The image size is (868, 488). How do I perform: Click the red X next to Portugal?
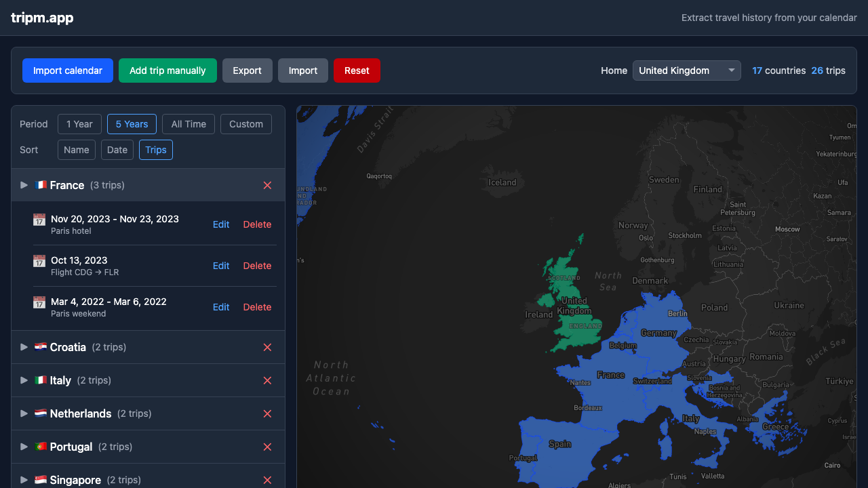tap(267, 447)
